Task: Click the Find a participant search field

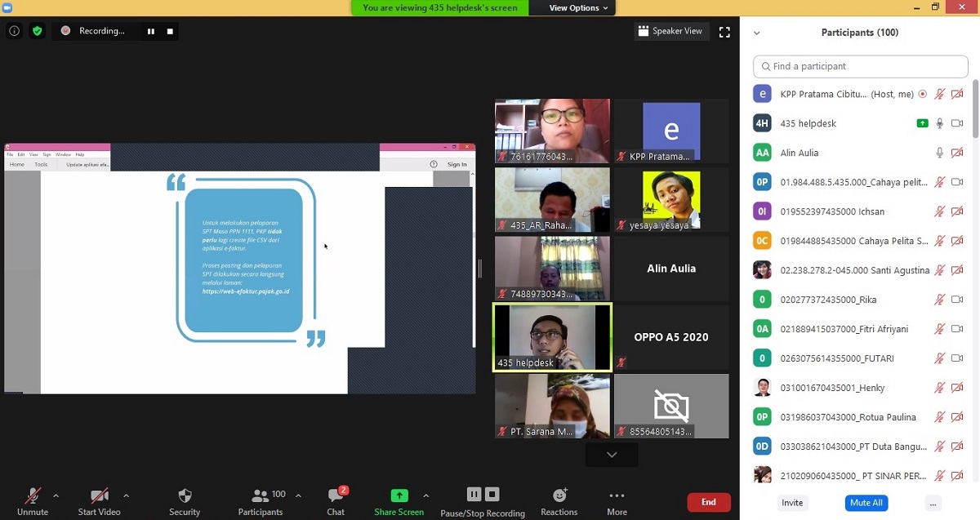Action: pos(860,66)
